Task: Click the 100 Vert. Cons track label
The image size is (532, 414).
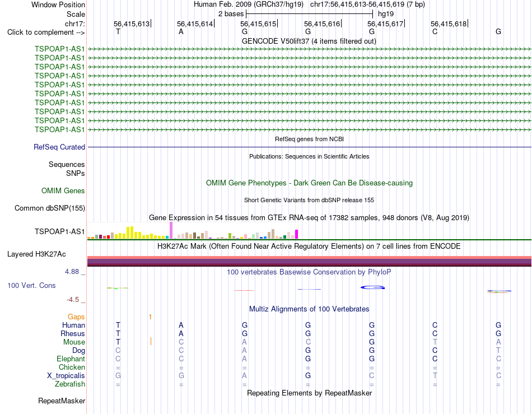Action: tap(31, 285)
